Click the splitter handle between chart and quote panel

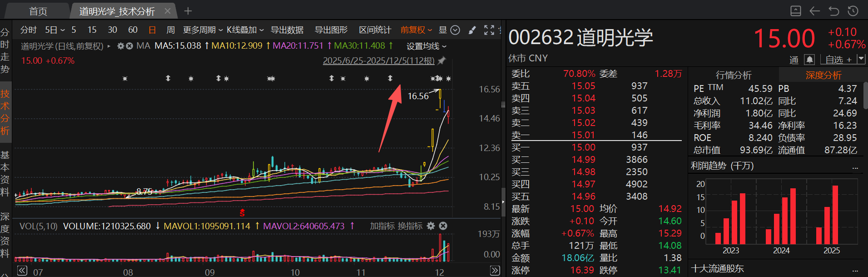coord(503,201)
